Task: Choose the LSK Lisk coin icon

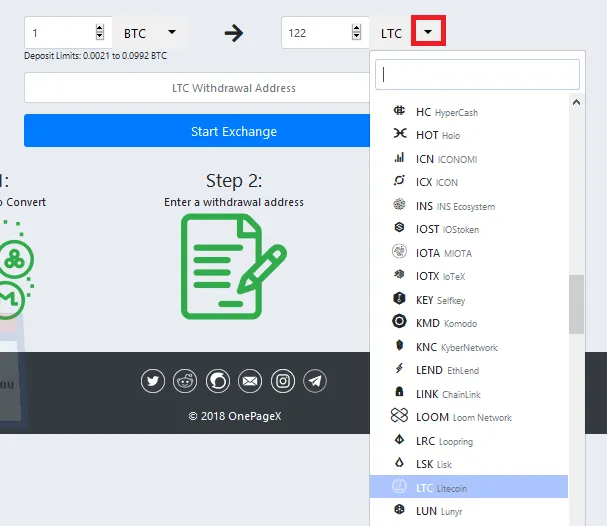Action: [399, 462]
